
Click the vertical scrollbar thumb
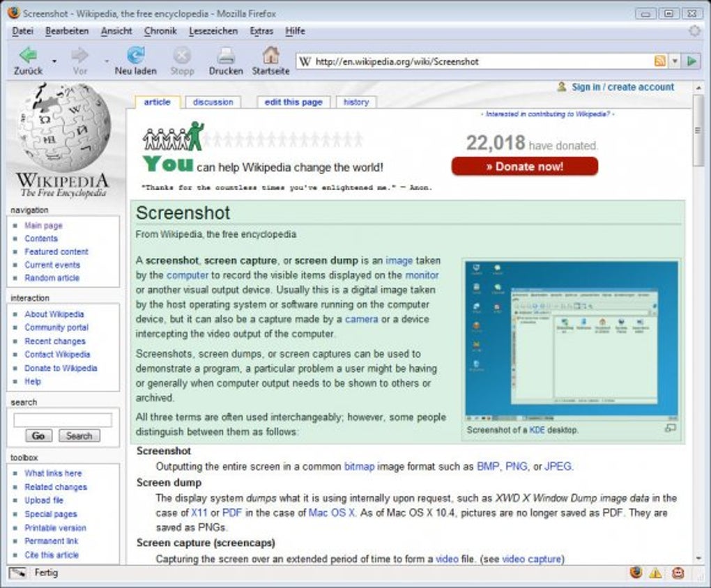pos(698,130)
